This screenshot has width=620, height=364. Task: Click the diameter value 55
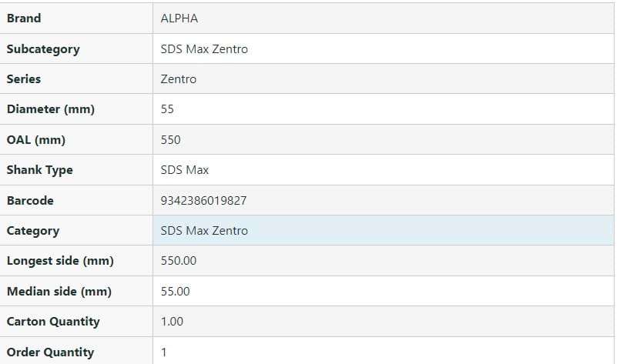pyautogui.click(x=167, y=109)
